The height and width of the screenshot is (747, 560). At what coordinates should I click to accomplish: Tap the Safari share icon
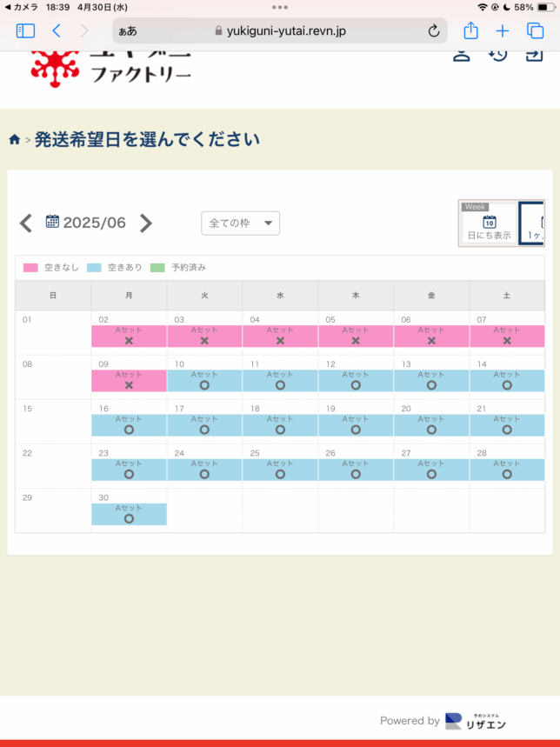click(470, 31)
